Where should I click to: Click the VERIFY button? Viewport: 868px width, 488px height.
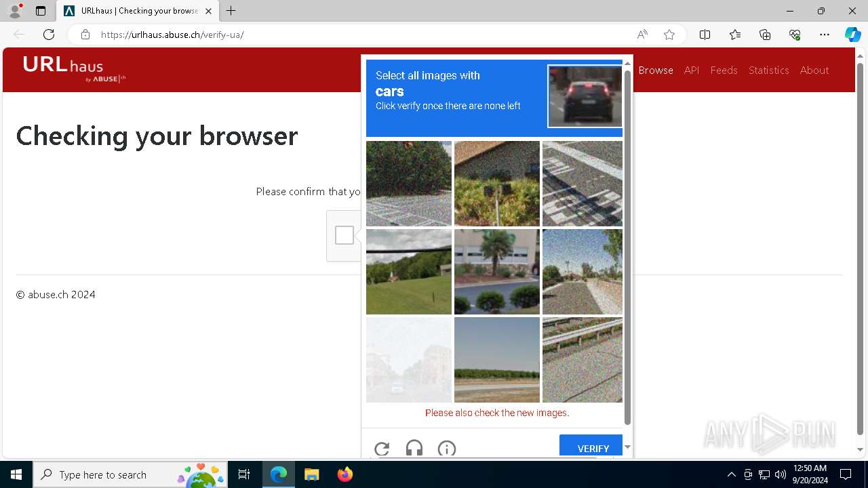591,446
